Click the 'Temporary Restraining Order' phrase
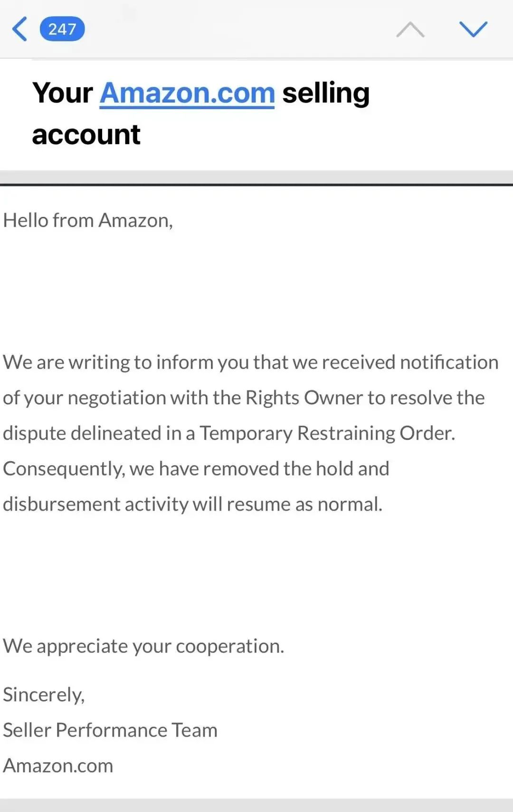Image resolution: width=513 pixels, height=812 pixels. click(x=326, y=433)
